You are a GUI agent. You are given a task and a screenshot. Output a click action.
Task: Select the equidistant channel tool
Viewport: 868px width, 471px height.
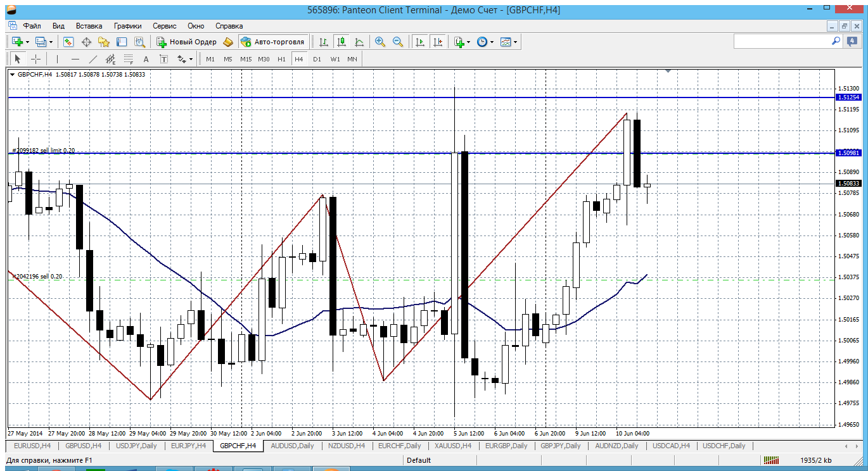click(x=111, y=59)
